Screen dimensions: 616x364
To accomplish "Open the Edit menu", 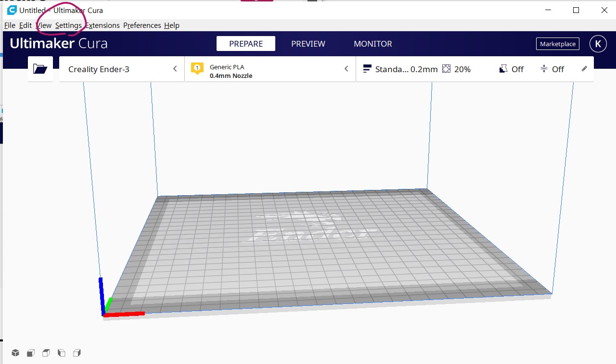I will (26, 25).
